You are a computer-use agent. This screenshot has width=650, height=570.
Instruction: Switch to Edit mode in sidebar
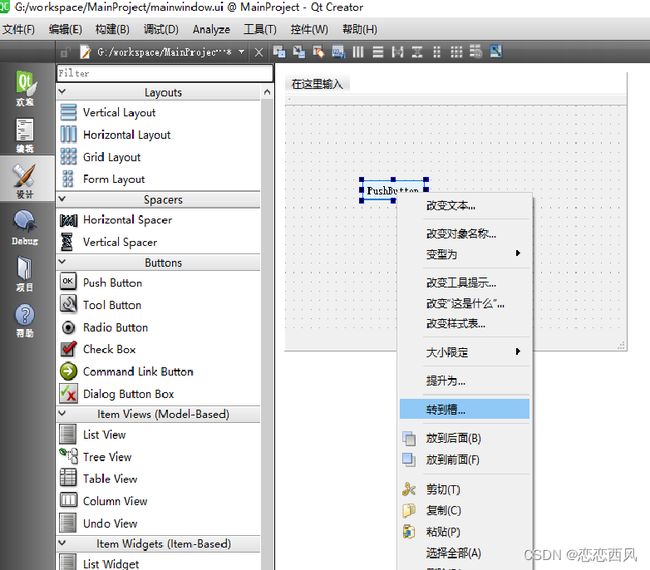25,136
